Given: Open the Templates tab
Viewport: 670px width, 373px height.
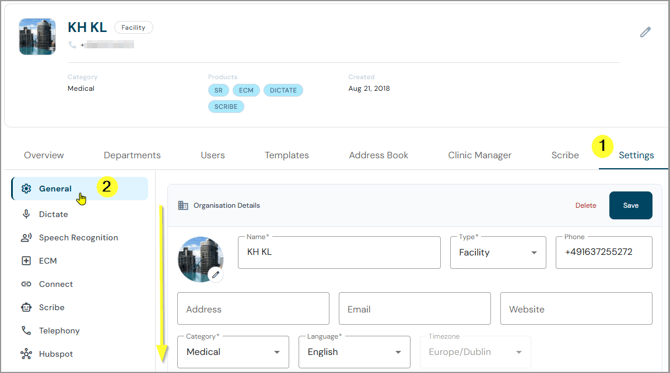Looking at the screenshot, I should (x=287, y=155).
